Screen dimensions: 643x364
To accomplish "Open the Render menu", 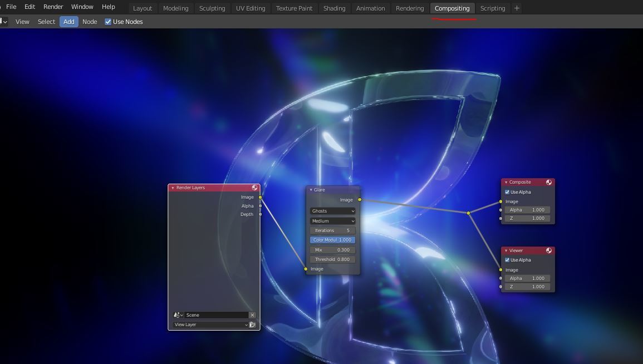I will point(53,7).
